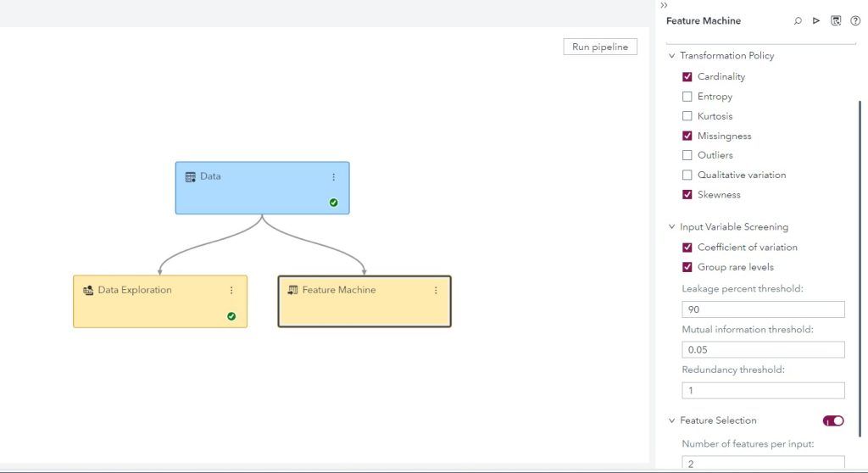This screenshot has width=868, height=473.
Task: Enable the Entropy checkbox
Action: pyautogui.click(x=687, y=97)
